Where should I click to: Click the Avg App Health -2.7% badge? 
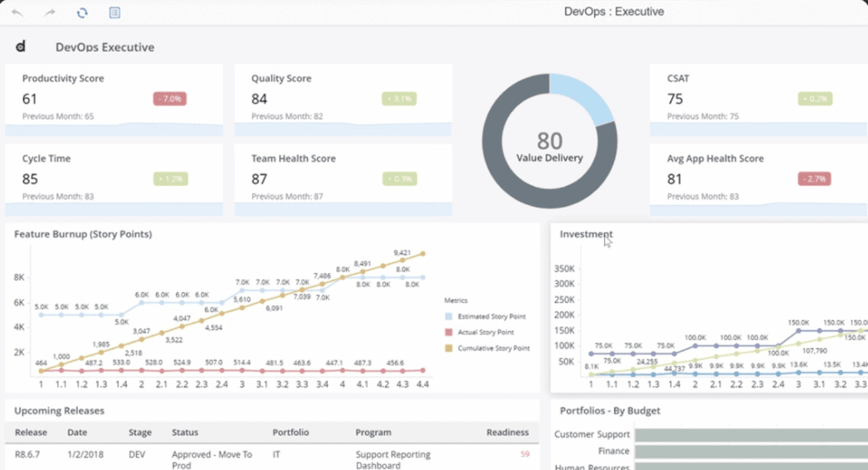point(814,179)
